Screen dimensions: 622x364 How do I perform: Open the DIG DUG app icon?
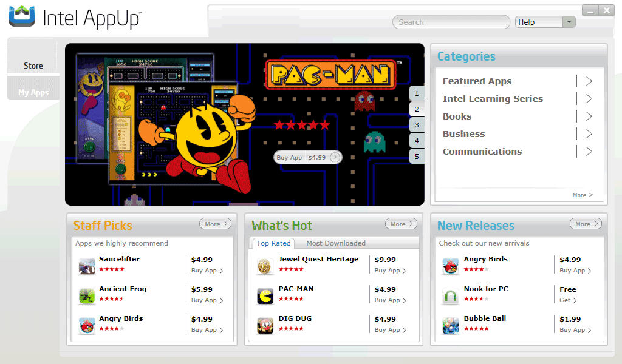(265, 326)
